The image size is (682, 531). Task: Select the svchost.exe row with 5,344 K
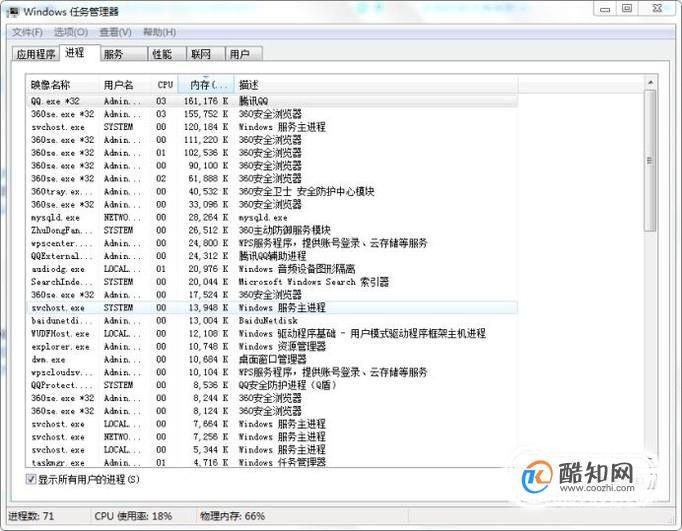pyautogui.click(x=272, y=450)
